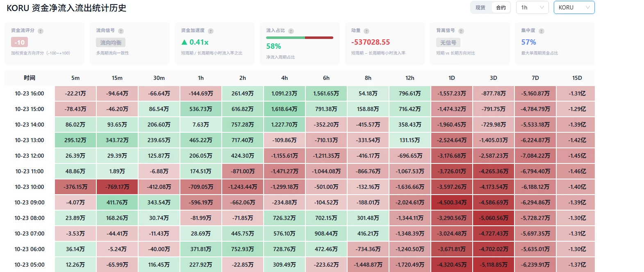Click the question mark next to 流入占比
The image size is (644, 272).
pos(291,31)
